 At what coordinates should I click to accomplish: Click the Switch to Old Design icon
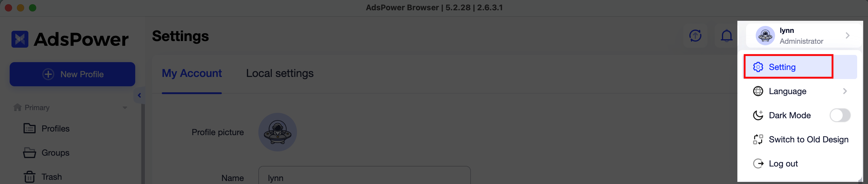pos(758,140)
